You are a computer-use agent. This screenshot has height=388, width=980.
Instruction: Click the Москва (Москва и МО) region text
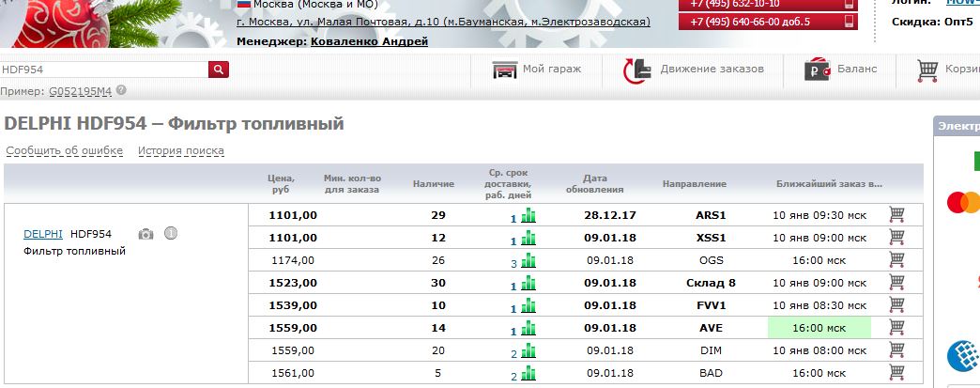point(315,5)
